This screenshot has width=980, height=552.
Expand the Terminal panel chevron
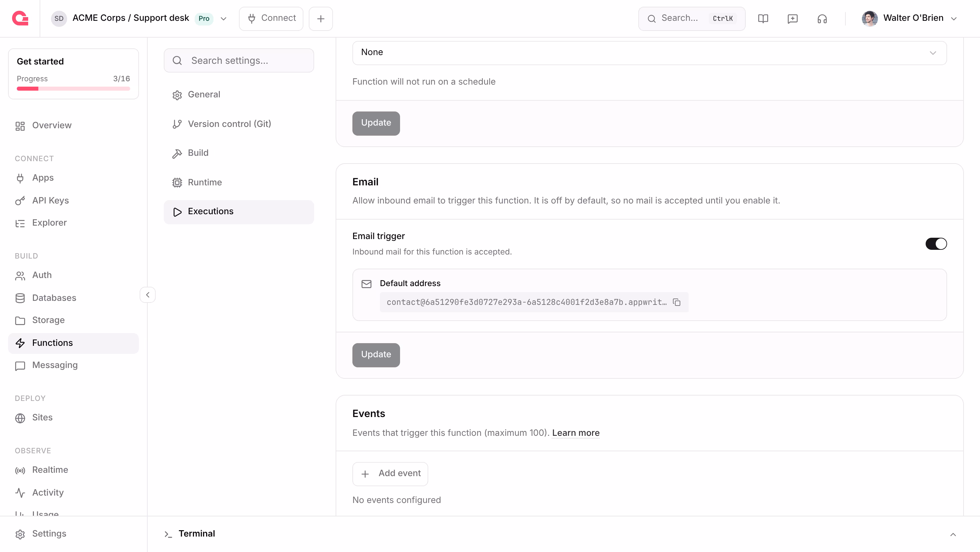953,535
